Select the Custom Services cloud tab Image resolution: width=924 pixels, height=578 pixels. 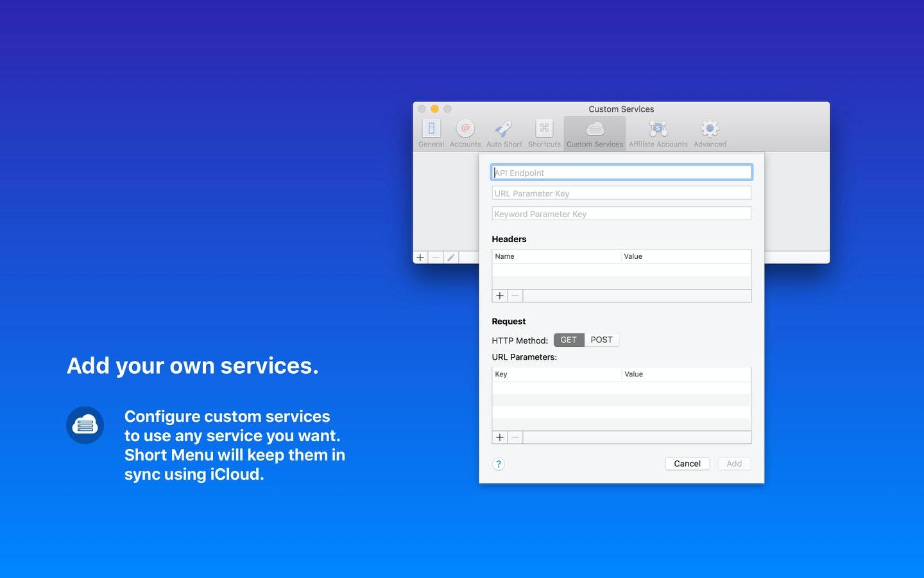pos(595,134)
